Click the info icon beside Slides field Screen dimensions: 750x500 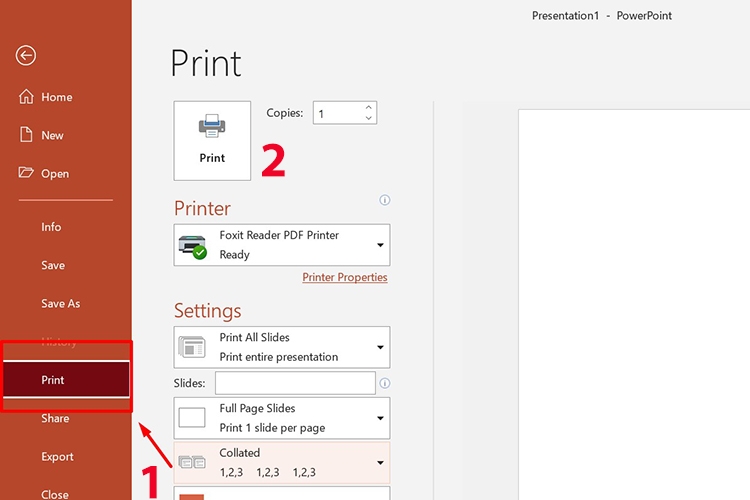[385, 383]
